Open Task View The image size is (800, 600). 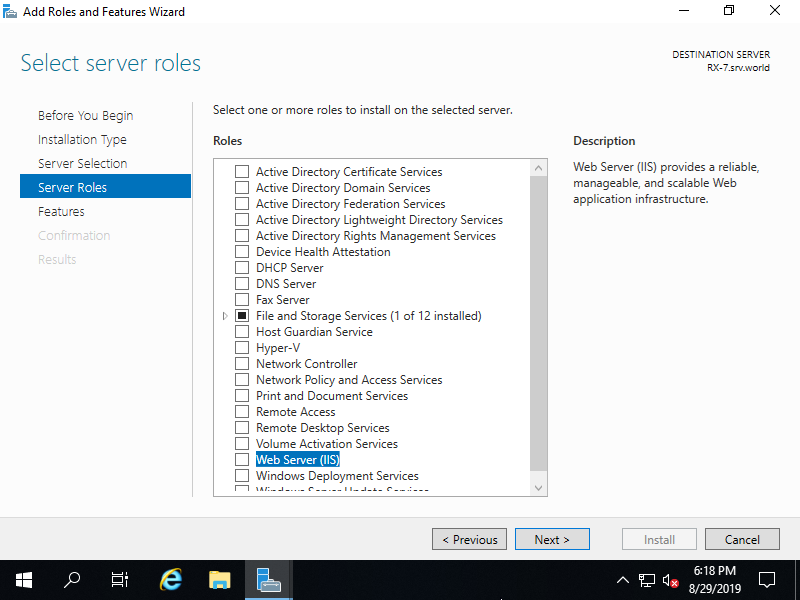point(119,580)
